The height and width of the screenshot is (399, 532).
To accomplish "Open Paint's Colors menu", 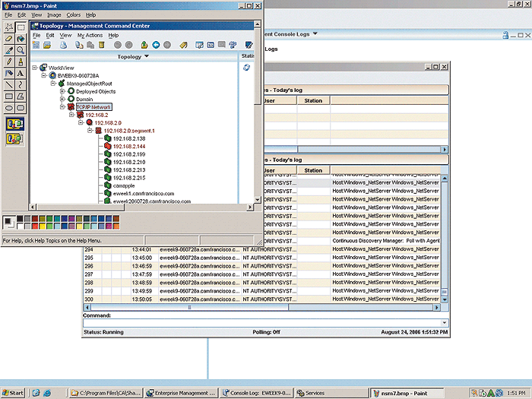I will click(73, 15).
